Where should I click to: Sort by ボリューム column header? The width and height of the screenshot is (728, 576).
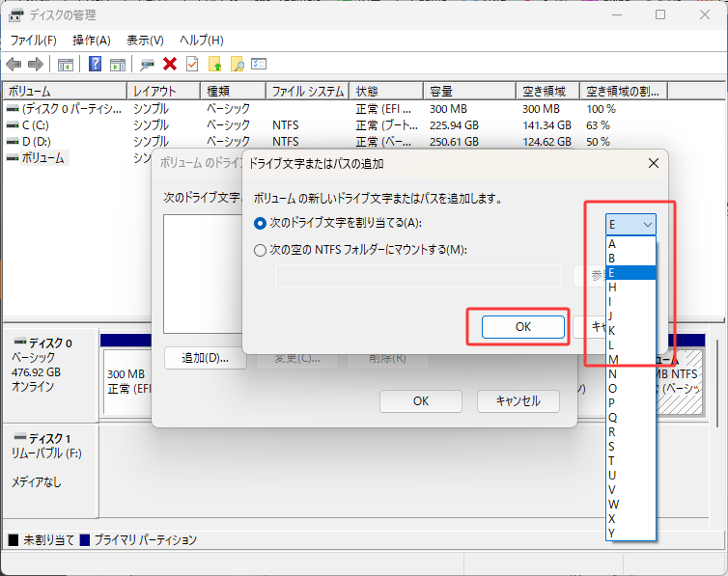click(x=65, y=91)
